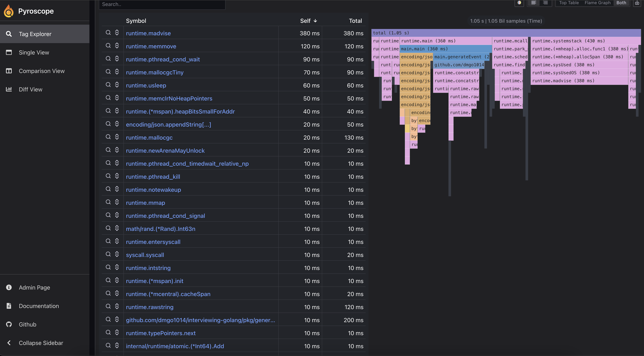Click the magnifier icon beside runtime.usleep row
The width and height of the screenshot is (644, 356).
click(108, 85)
